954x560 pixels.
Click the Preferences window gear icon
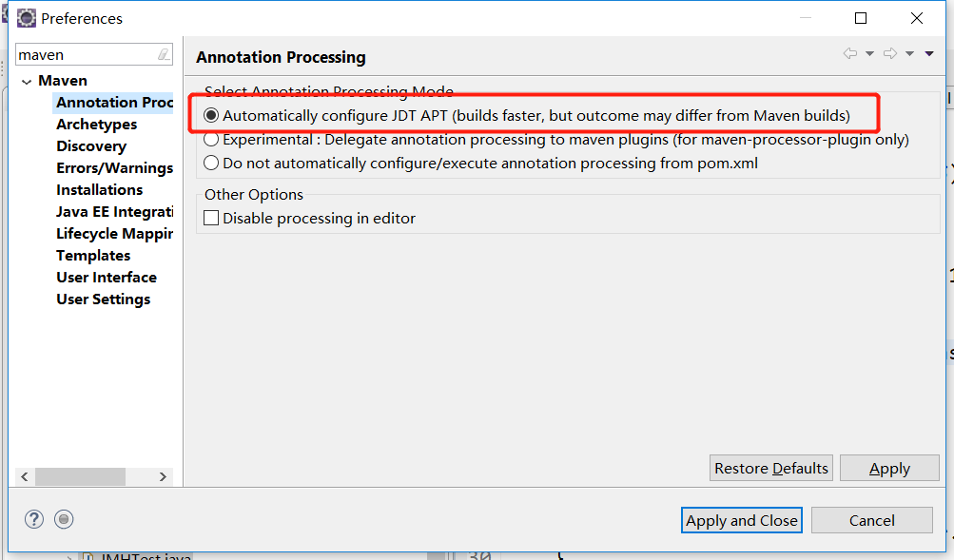(x=27, y=18)
